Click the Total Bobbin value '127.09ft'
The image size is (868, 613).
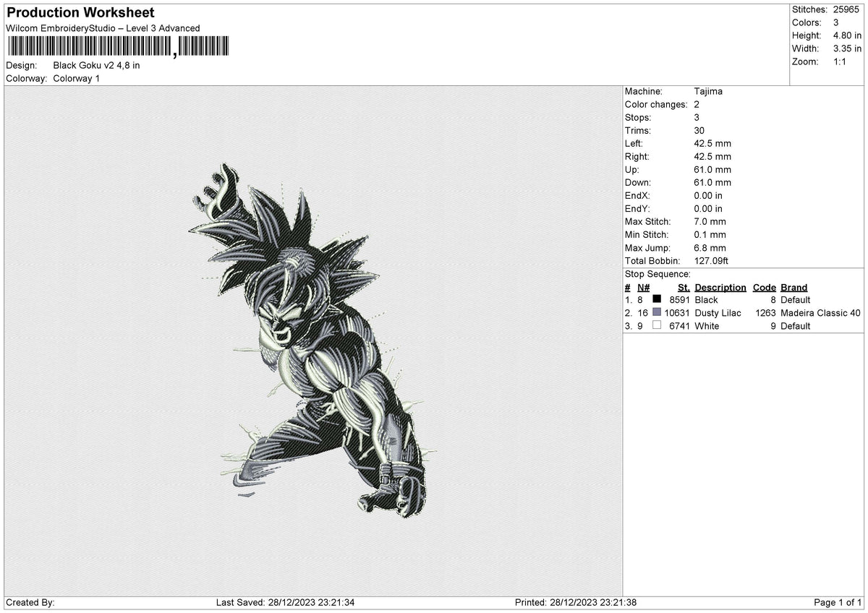pyautogui.click(x=712, y=260)
